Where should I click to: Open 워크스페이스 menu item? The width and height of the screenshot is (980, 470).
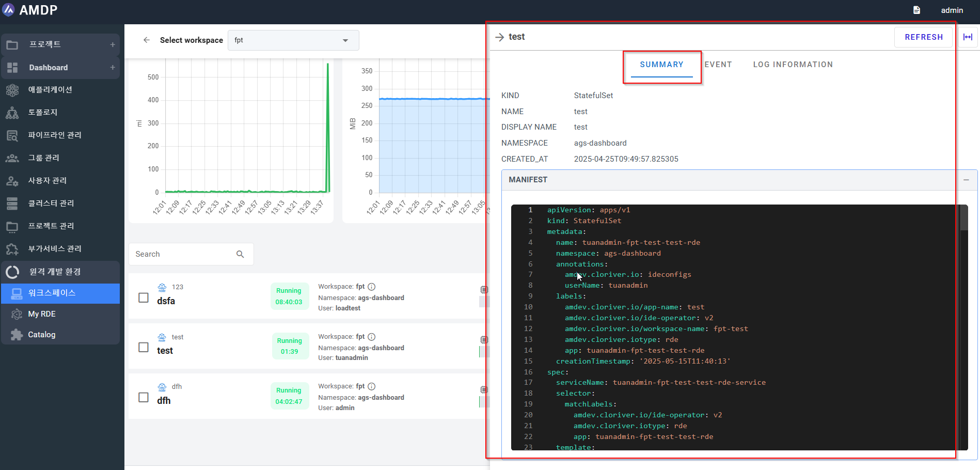(x=60, y=293)
